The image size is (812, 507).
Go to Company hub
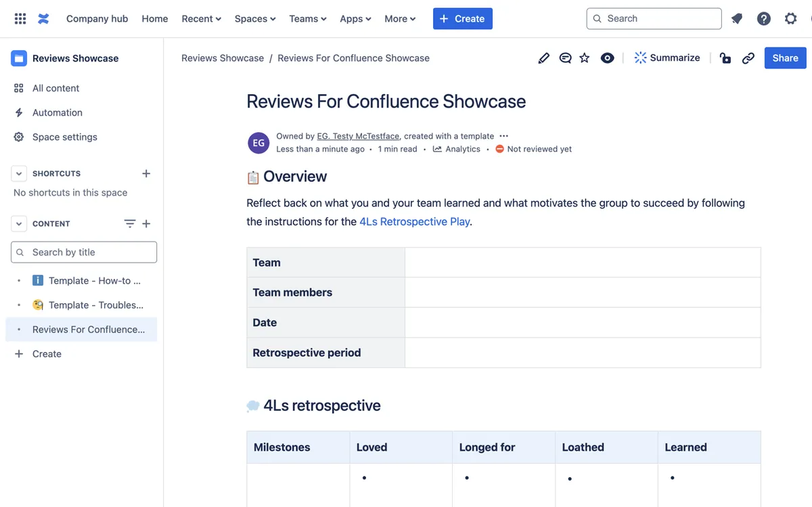click(x=97, y=19)
